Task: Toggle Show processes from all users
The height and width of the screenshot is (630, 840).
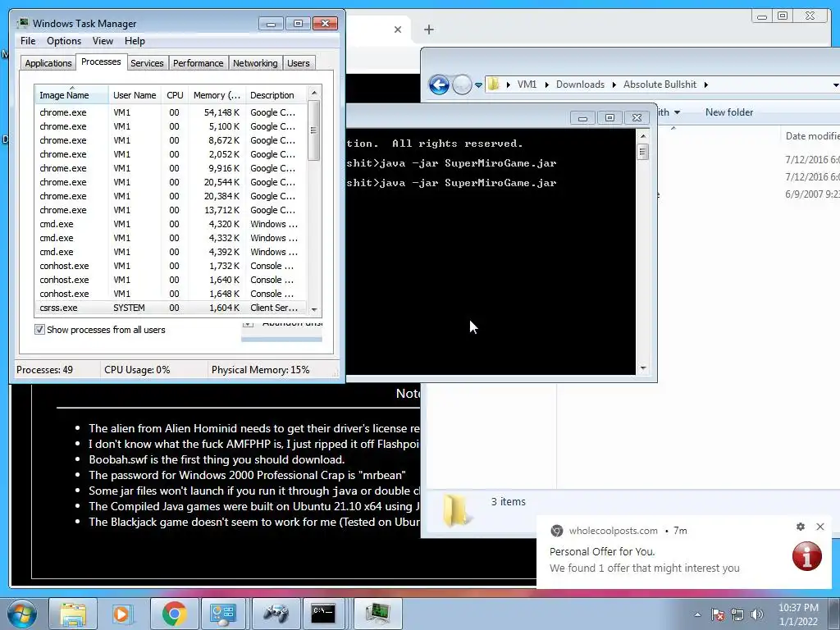Action: coord(39,330)
